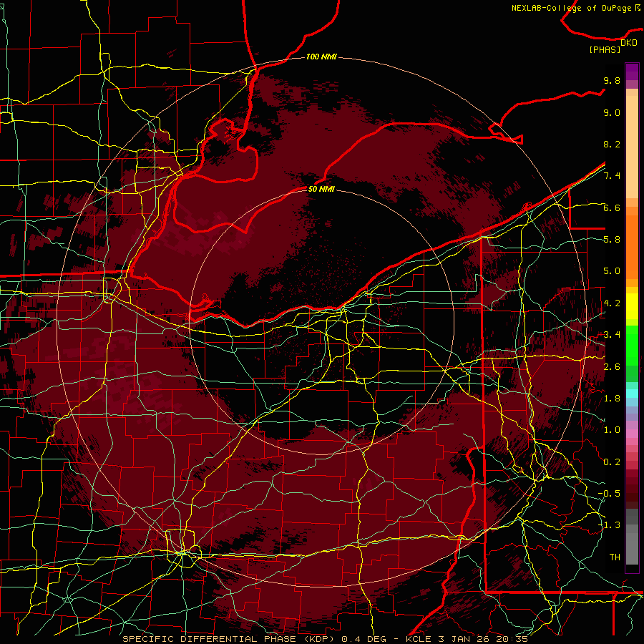Click the bright green color bar segment

pos(632,345)
